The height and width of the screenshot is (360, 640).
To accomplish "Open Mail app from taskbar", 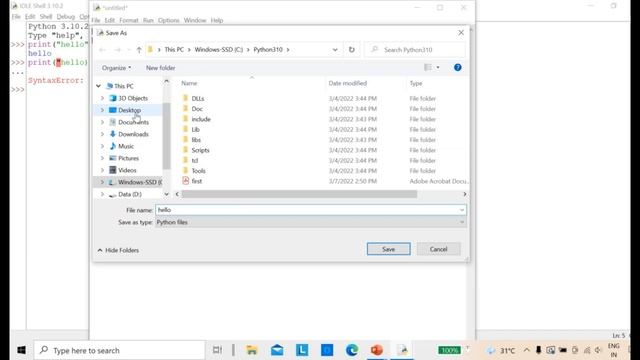I will pos(277,350).
